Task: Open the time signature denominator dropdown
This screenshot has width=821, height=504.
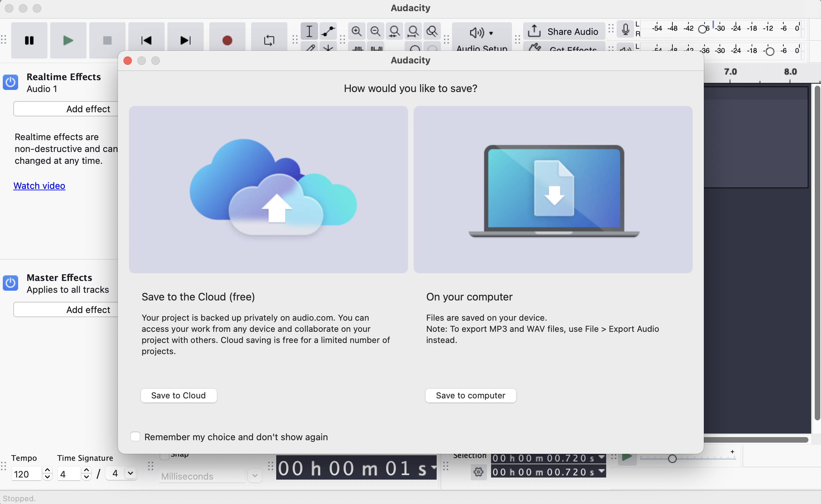Action: (130, 473)
